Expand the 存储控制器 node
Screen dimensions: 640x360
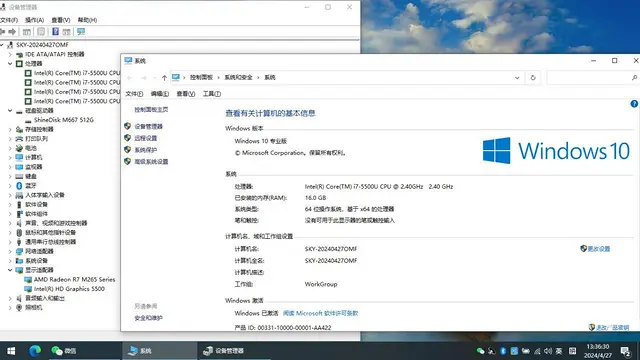10,129
